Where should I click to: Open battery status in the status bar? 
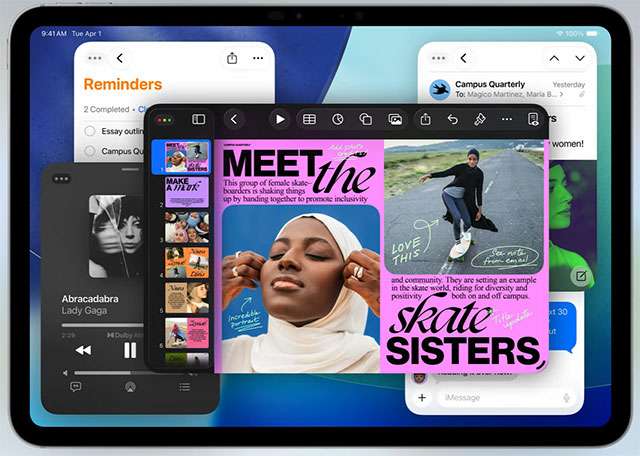(592, 33)
